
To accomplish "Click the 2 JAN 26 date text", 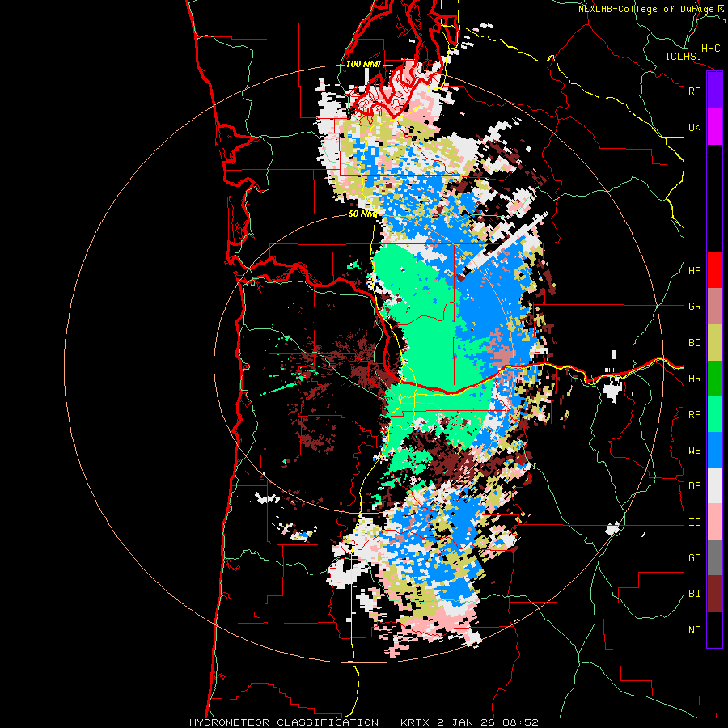I will (467, 722).
